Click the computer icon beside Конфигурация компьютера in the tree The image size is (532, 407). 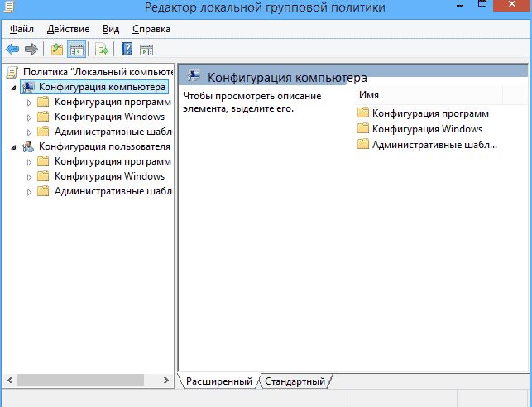28,87
